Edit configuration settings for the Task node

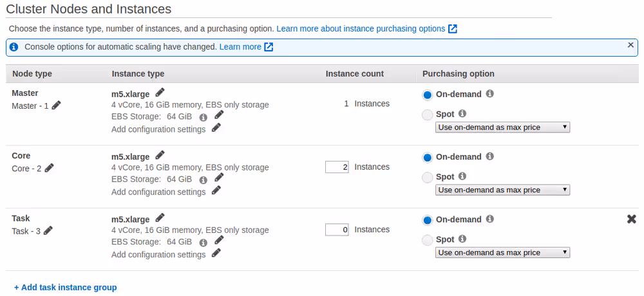coord(216,253)
